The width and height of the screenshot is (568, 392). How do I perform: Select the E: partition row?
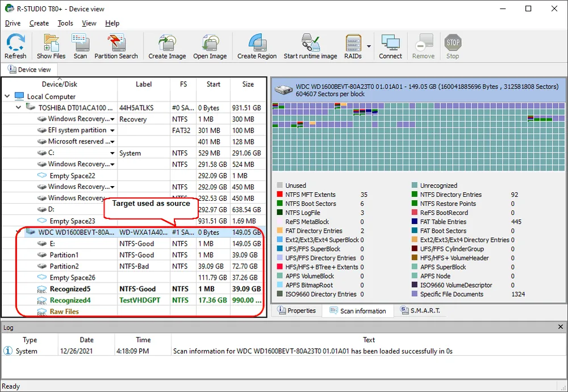tap(134, 243)
